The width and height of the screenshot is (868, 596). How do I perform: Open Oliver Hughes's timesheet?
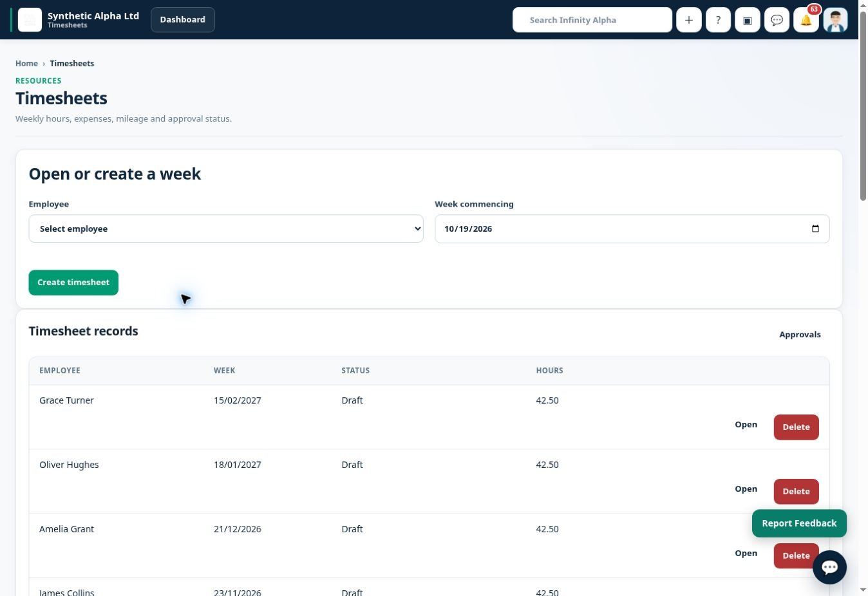click(x=746, y=489)
